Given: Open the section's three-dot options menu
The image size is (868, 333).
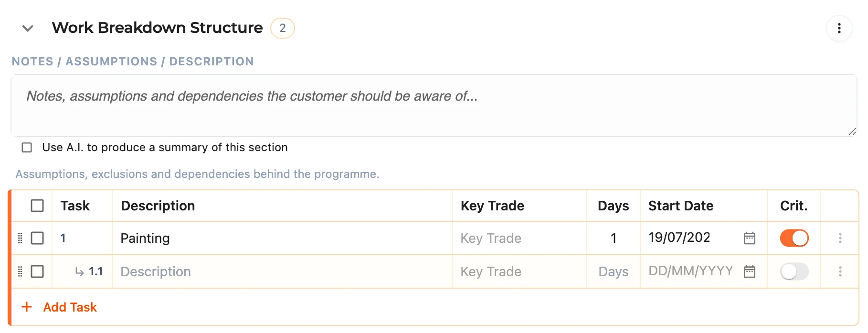Looking at the screenshot, I should point(839,28).
